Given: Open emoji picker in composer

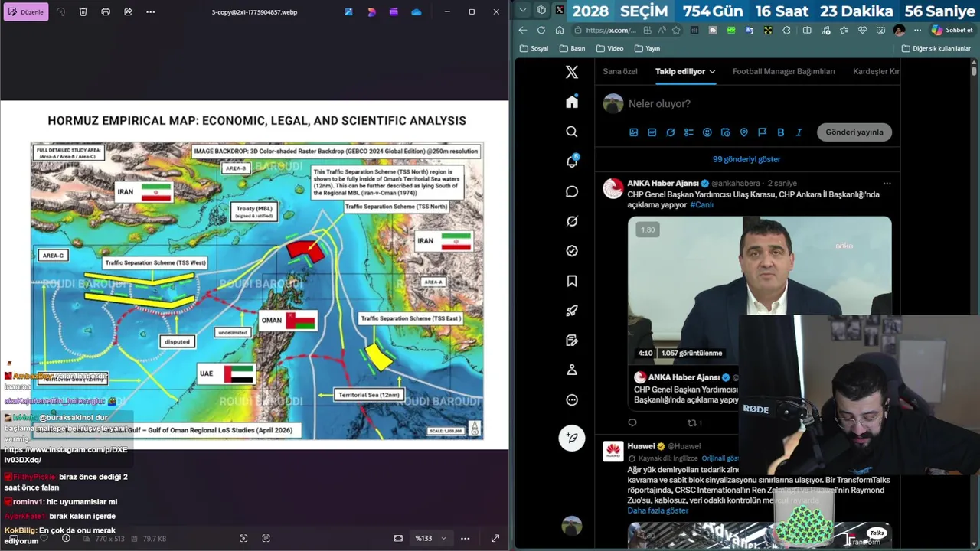Looking at the screenshot, I should click(707, 132).
